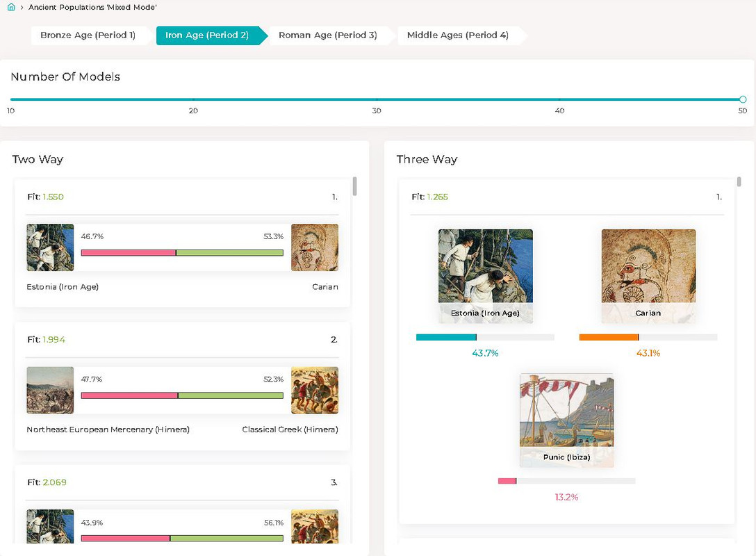
Task: Click Estonia thumbnail in Two Way model 3
Action: (x=50, y=526)
